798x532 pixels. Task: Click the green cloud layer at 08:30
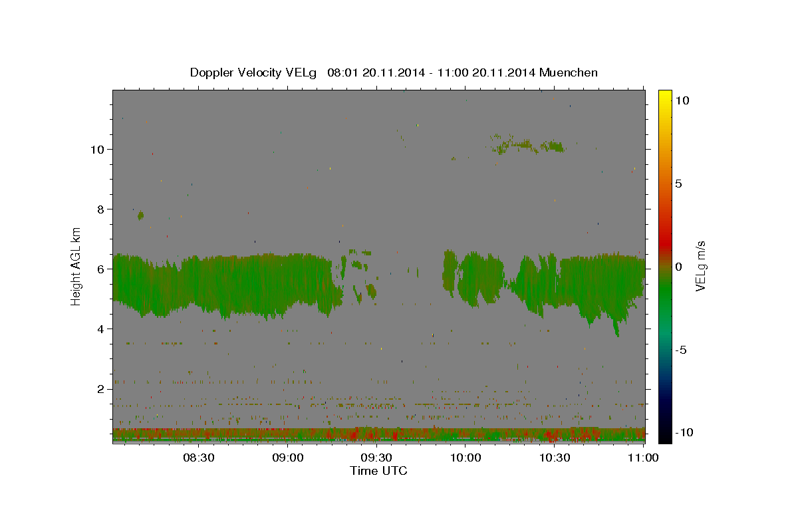(199, 283)
